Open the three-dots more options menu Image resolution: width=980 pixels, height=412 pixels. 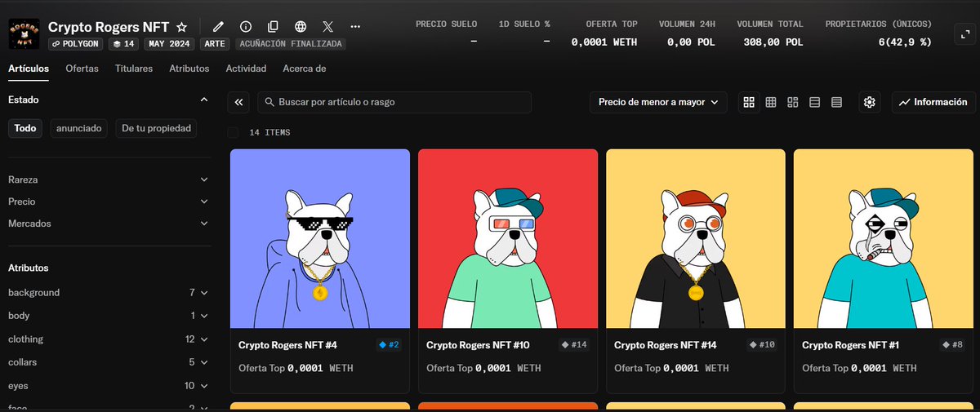tap(354, 27)
